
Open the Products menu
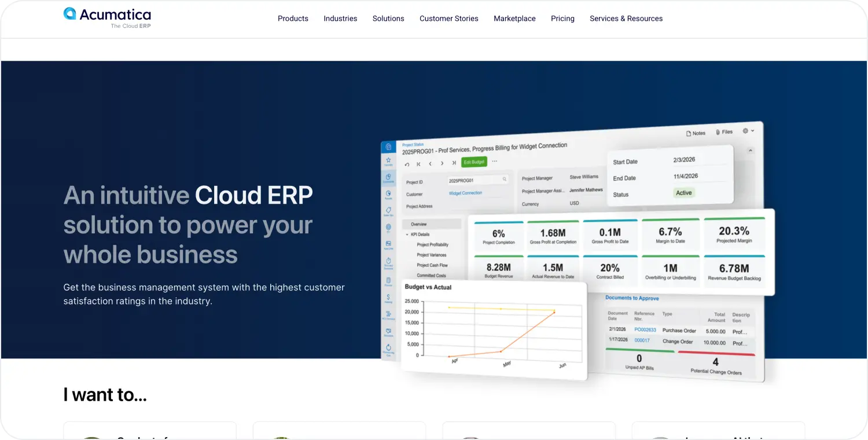[x=293, y=19]
